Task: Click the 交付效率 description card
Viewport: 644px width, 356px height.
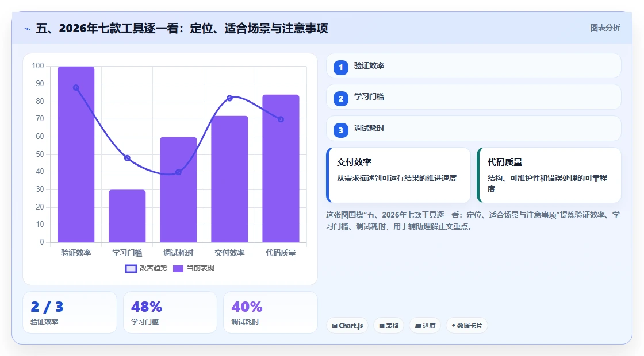Action: click(398, 175)
